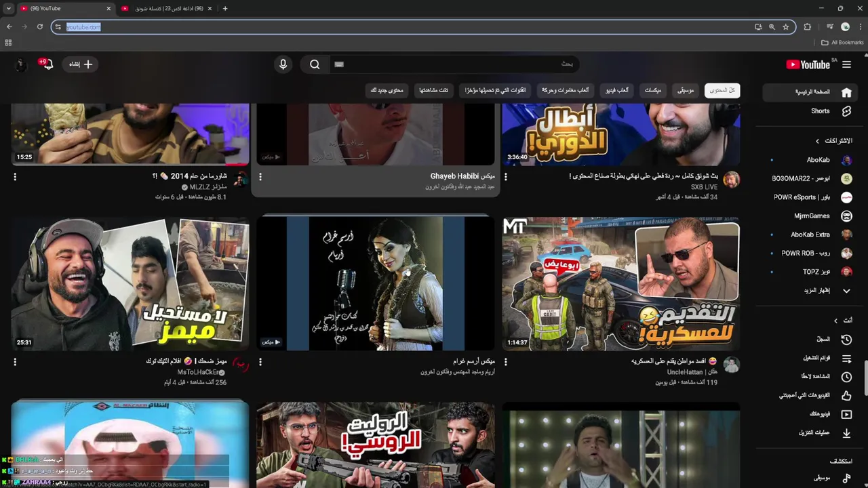Screen dimensions: 868x488
Task: Select the ميكسات filter chip
Action: (653, 90)
